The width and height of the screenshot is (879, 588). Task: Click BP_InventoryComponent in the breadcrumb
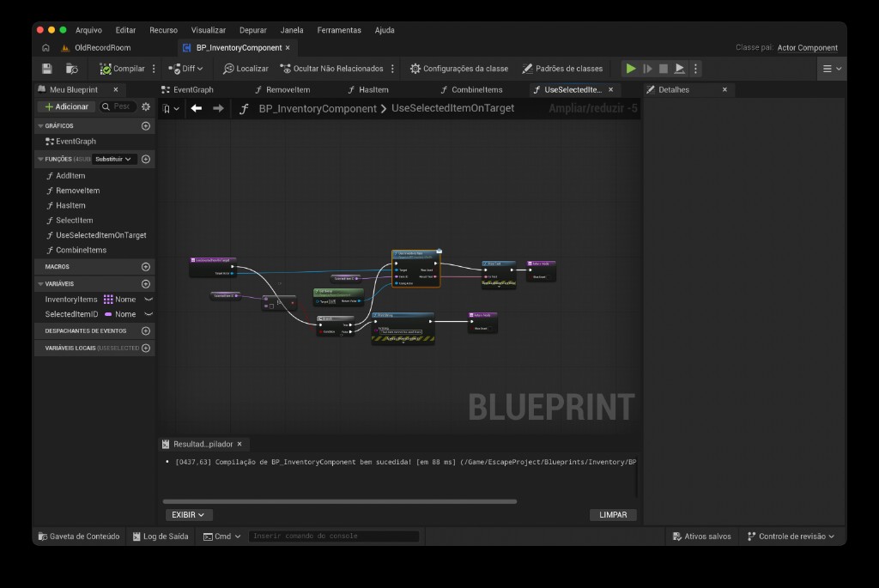(318, 109)
